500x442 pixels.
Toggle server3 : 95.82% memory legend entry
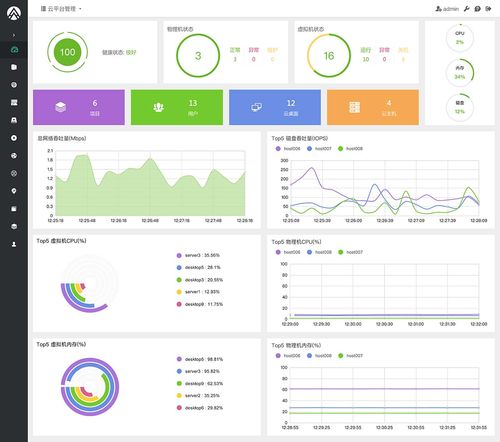[198, 371]
